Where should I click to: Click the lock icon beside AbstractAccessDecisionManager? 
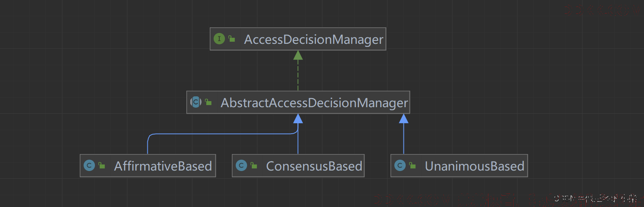208,102
